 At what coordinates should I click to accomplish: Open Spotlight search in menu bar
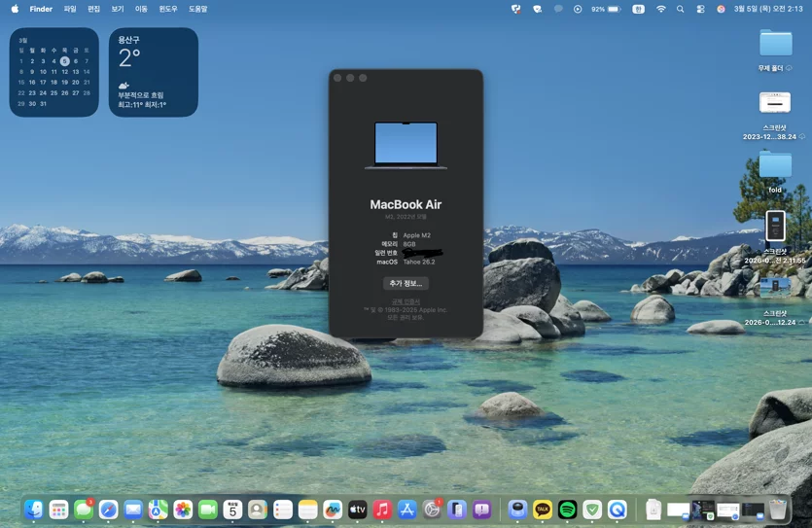(681, 9)
